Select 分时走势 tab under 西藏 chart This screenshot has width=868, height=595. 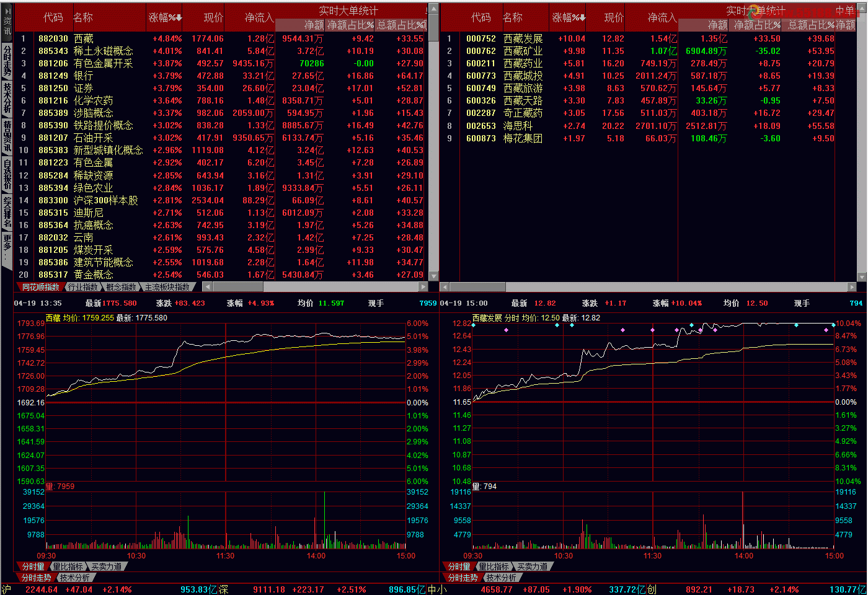(36, 578)
